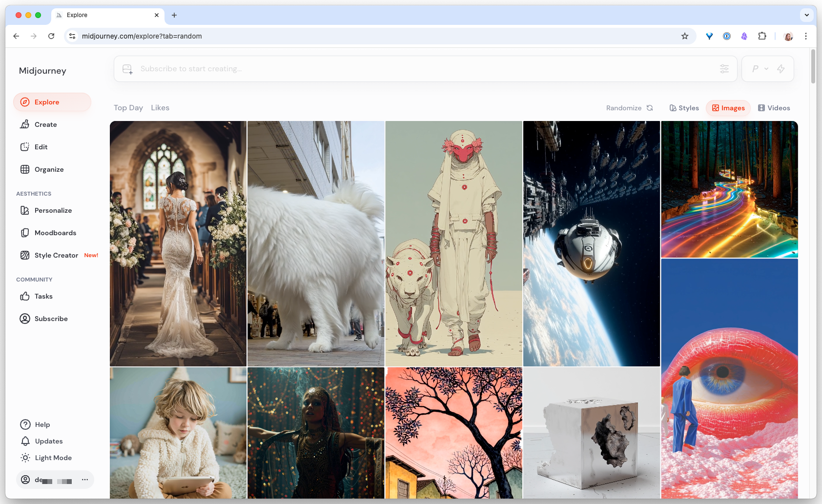View Updates notifications
Image resolution: width=822 pixels, height=504 pixels.
41,441
